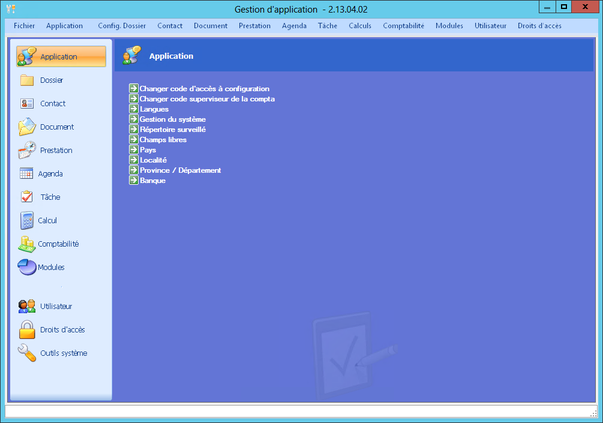
Task: Open the Config. Dossier menu
Action: click(x=121, y=25)
